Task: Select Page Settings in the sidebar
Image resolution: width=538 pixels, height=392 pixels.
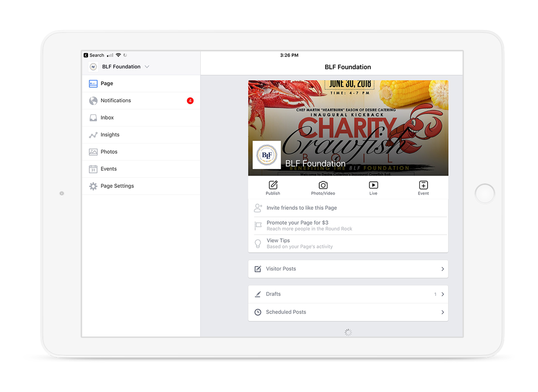Action: coord(141,186)
